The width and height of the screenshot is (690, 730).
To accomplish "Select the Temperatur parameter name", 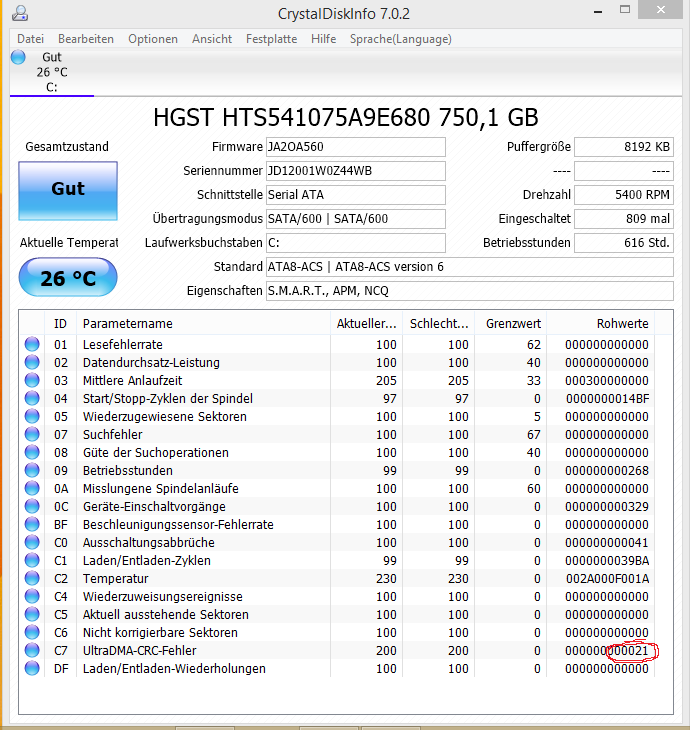I will tap(115, 579).
